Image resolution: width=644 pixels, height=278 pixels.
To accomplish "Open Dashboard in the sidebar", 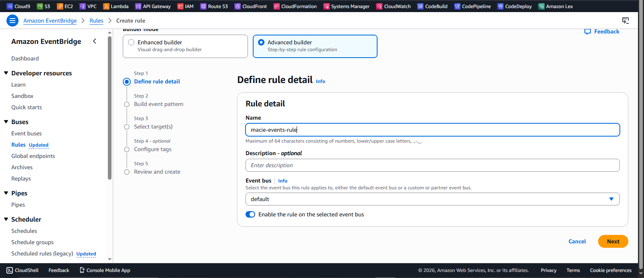I will [x=25, y=58].
